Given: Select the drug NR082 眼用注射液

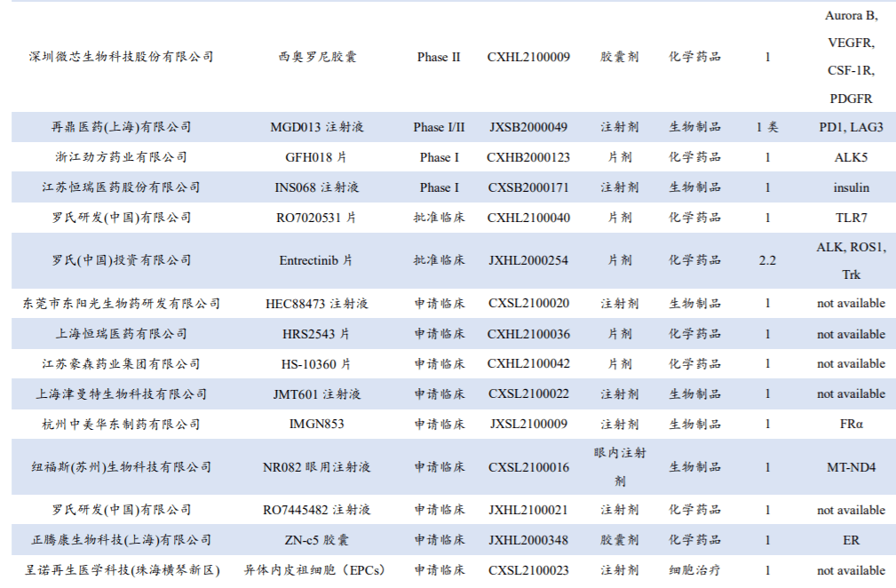Looking at the screenshot, I should [317, 467].
